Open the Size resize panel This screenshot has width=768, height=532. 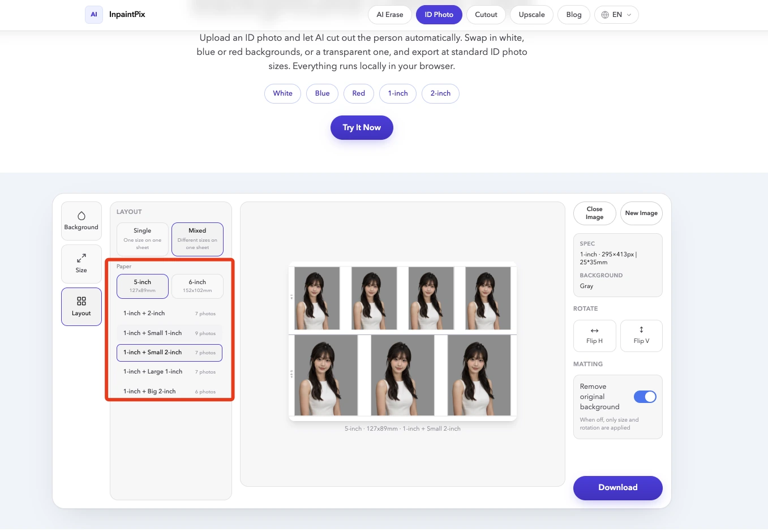(81, 264)
